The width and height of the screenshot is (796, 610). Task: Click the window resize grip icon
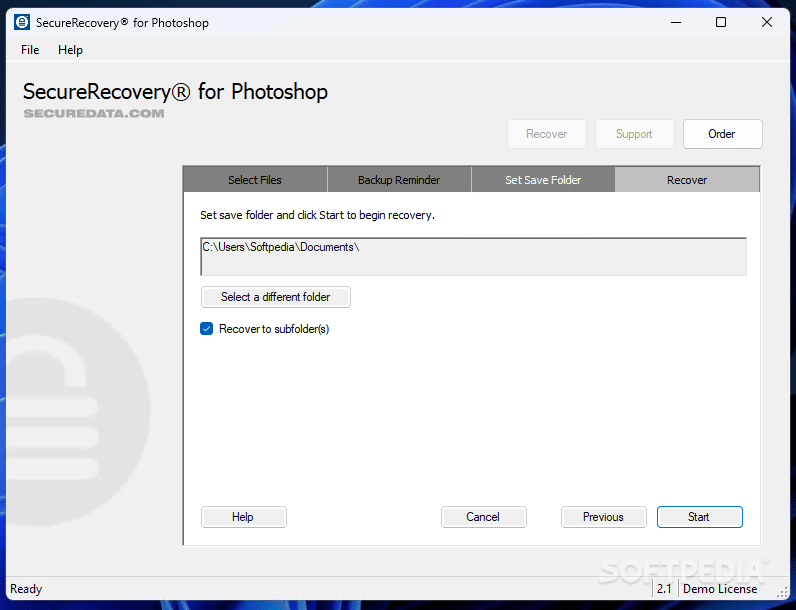pos(782,591)
